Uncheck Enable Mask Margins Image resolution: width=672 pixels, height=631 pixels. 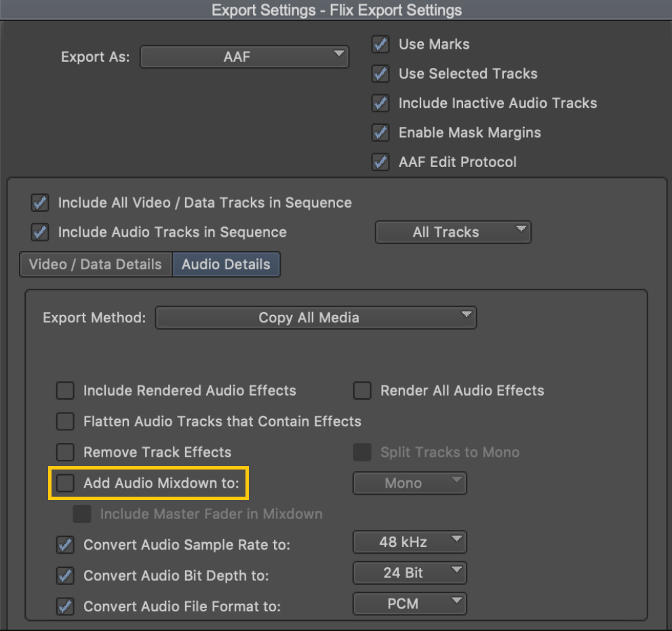coord(380,132)
